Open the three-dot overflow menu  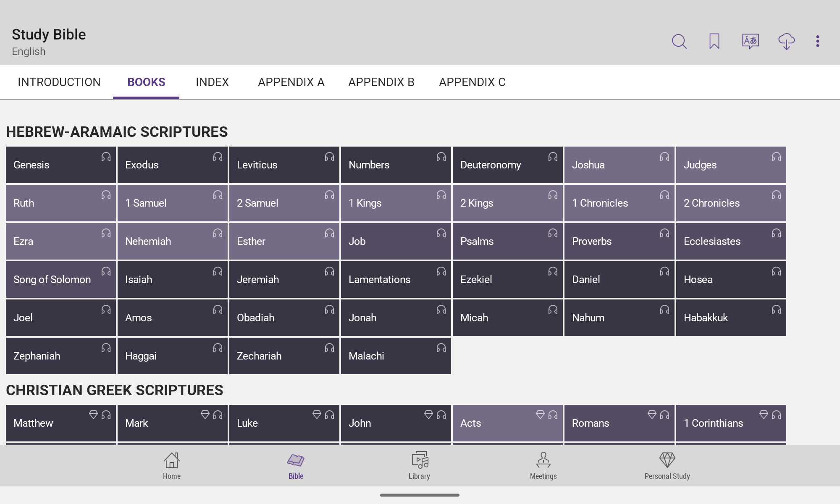click(x=817, y=41)
